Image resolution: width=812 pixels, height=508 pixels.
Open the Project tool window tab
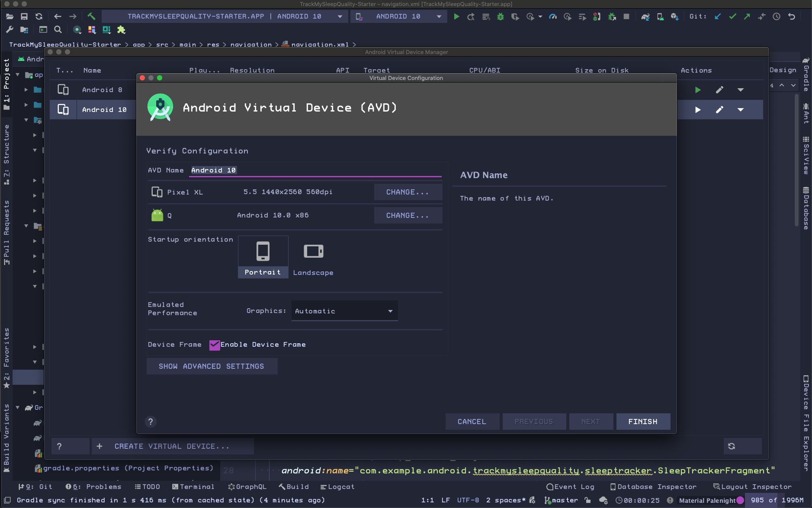6,84
